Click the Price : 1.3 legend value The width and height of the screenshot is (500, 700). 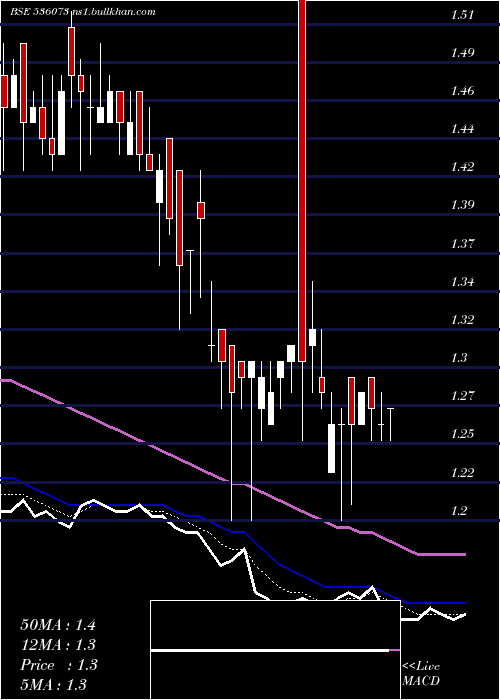click(x=58, y=665)
